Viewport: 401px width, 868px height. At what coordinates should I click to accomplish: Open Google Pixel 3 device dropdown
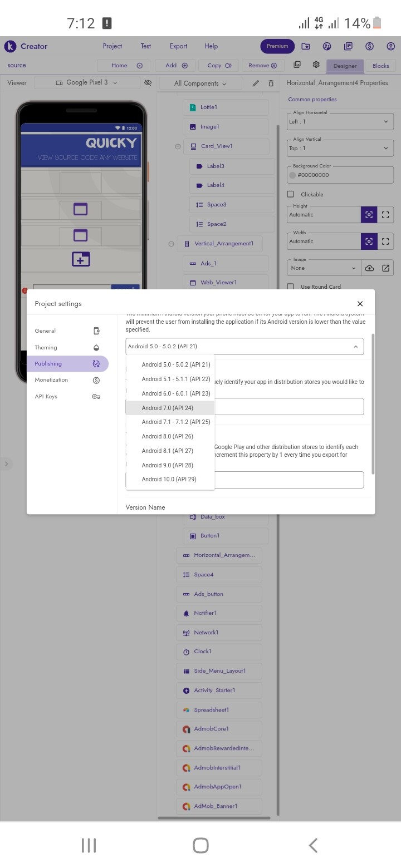(x=87, y=82)
